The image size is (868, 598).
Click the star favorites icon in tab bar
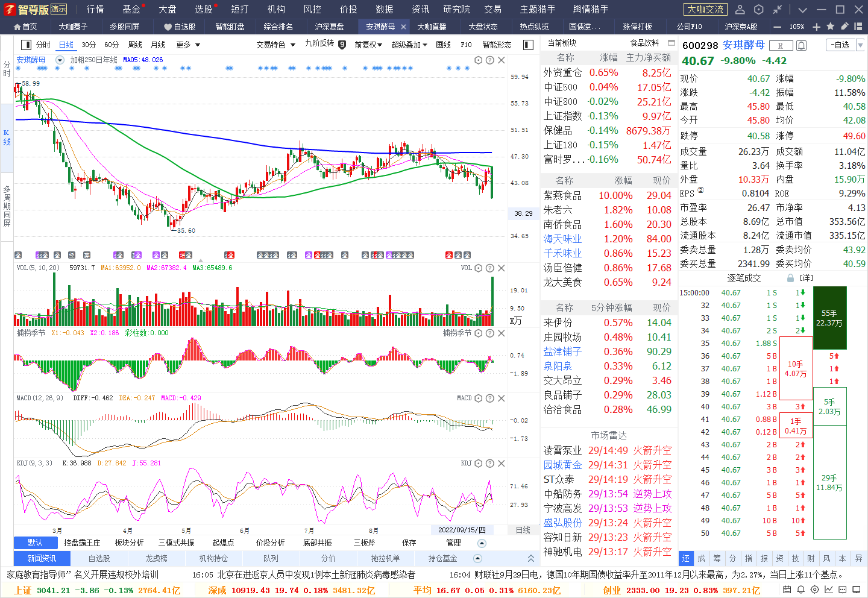pyautogui.click(x=831, y=27)
